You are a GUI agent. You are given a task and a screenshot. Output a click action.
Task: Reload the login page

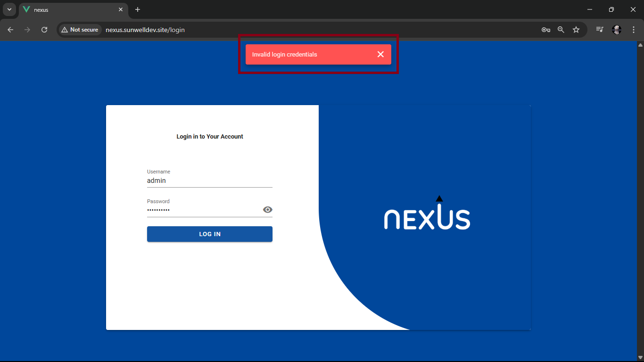tap(44, 29)
